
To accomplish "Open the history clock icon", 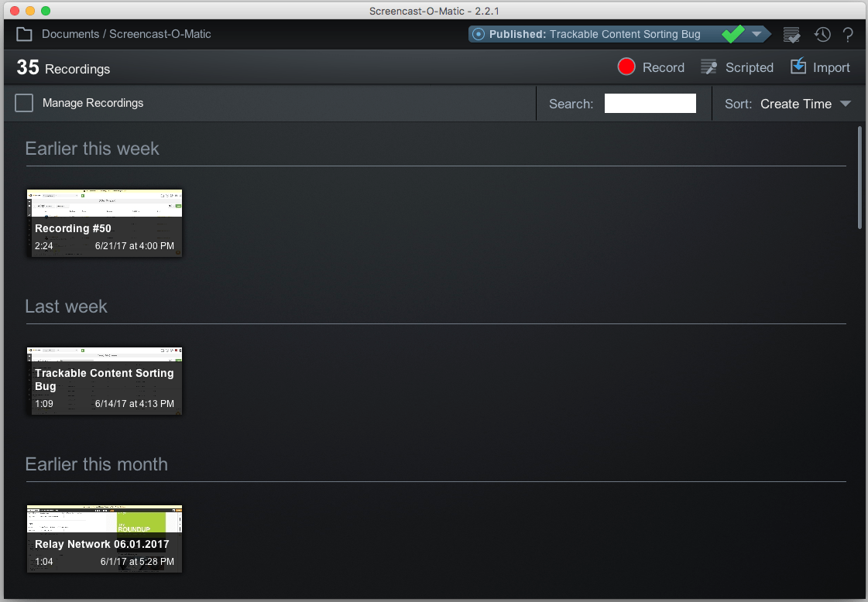I will (x=822, y=34).
